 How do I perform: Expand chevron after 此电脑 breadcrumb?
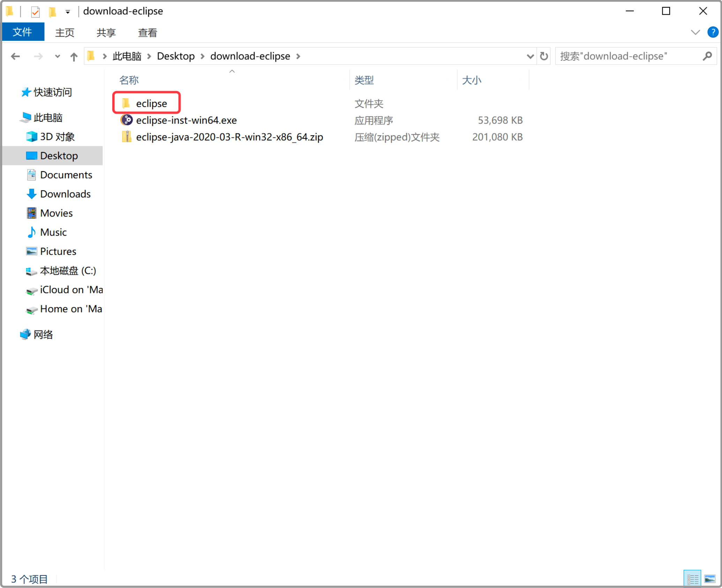click(x=149, y=56)
